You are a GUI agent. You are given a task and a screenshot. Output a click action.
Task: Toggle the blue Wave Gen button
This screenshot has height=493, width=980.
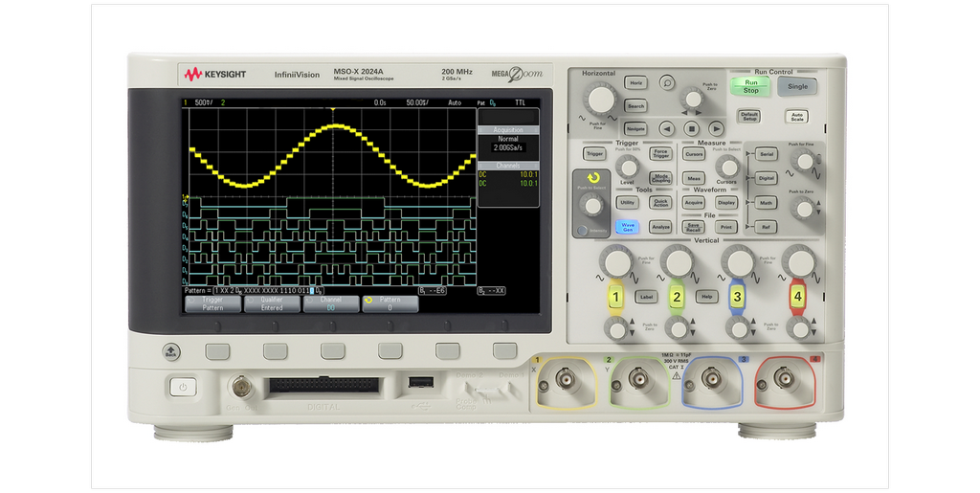click(628, 227)
